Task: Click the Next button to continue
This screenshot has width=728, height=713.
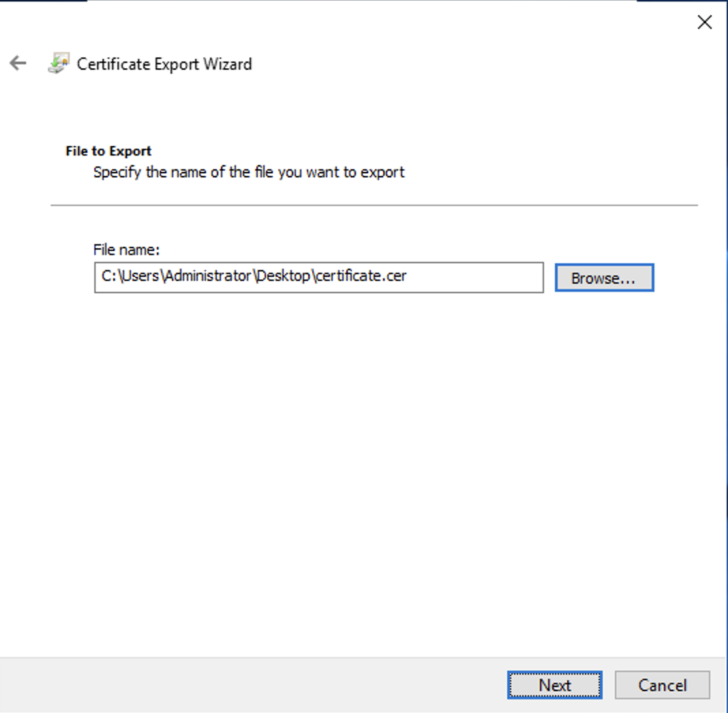Action: pyautogui.click(x=554, y=685)
